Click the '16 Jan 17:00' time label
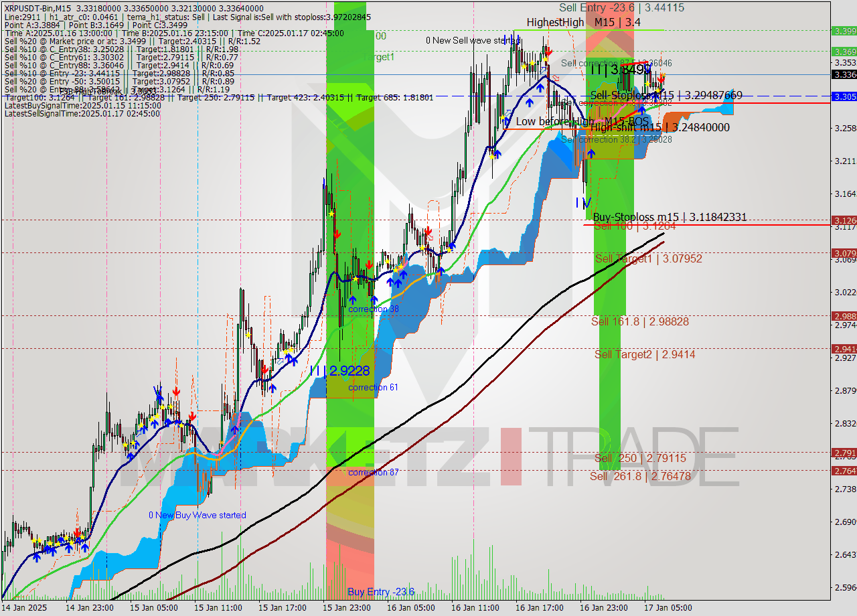This screenshot has height=616, width=857. (x=539, y=608)
